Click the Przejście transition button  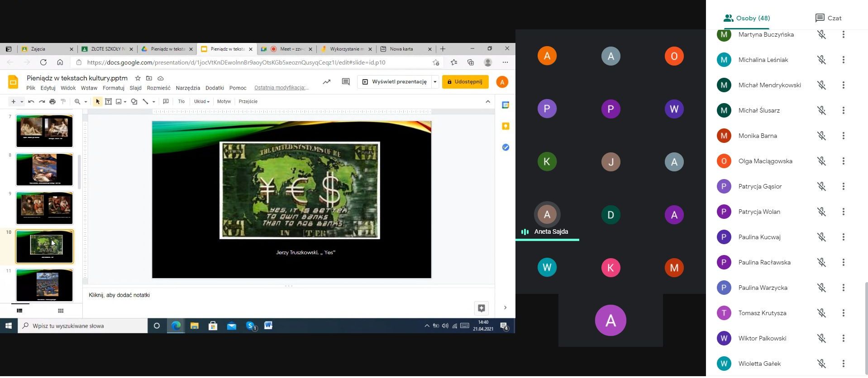(248, 102)
